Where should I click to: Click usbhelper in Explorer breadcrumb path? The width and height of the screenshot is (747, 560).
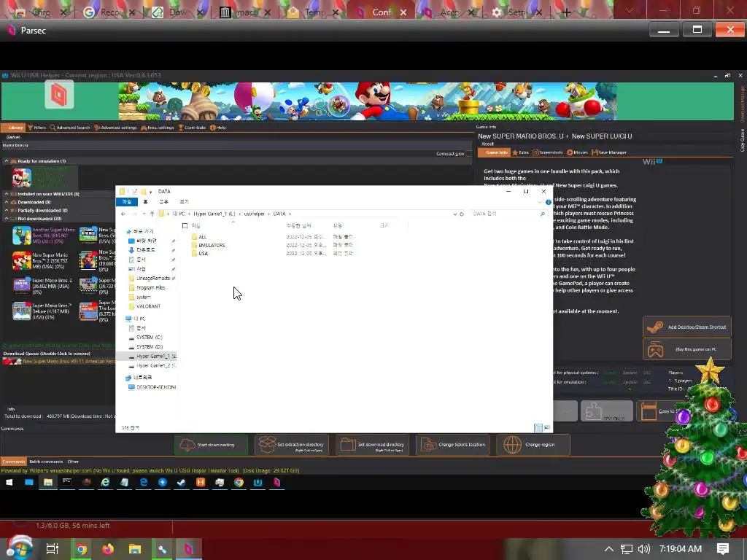254,214
